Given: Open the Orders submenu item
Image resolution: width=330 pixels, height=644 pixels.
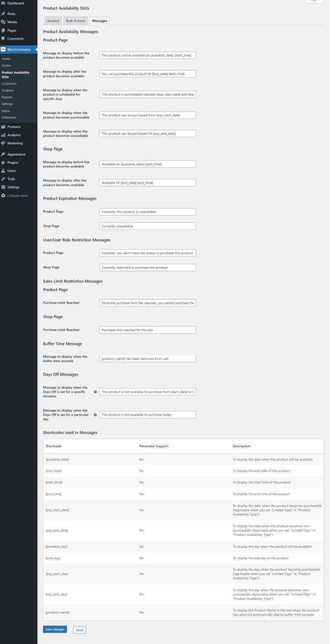Looking at the screenshot, I should click(7, 65).
